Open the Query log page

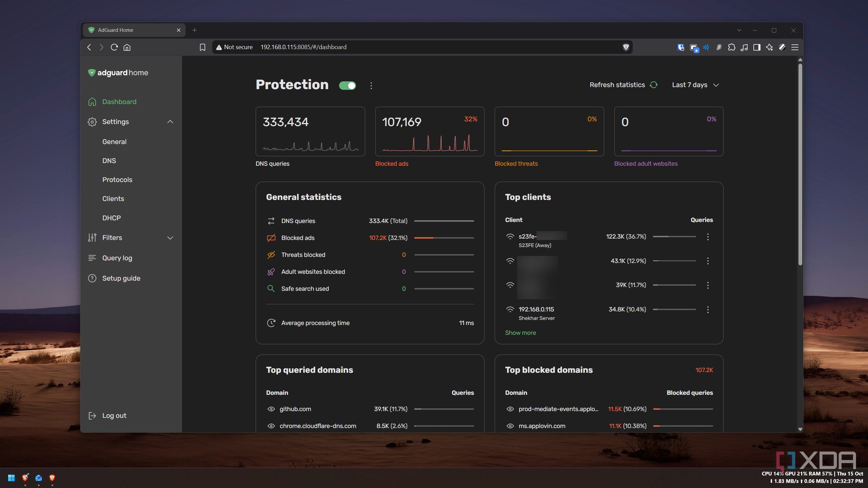click(x=117, y=258)
